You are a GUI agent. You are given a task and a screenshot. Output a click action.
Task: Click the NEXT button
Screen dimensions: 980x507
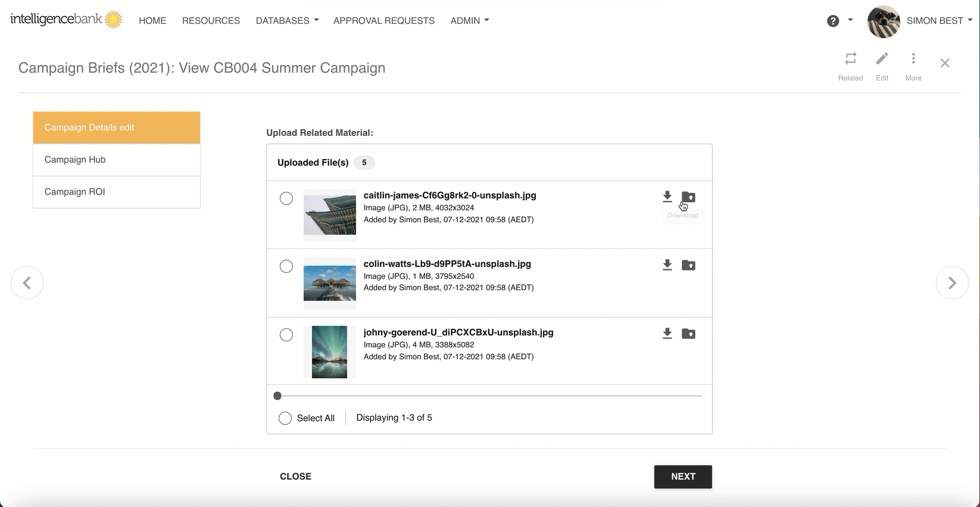[683, 477]
